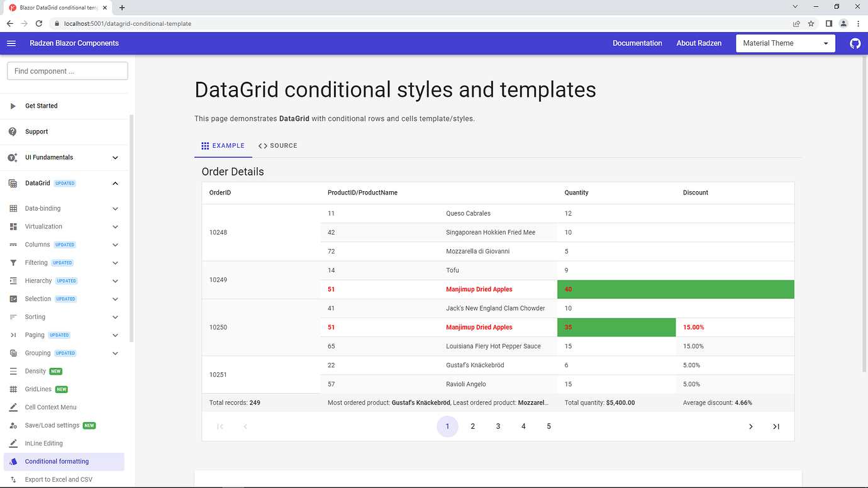Viewport: 868px width, 488px height.
Task: Expand the Filtering submenu chevron
Action: (x=115, y=263)
